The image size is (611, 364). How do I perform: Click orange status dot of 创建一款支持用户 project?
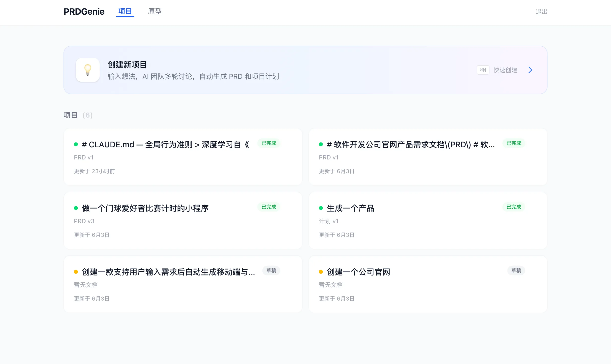click(x=76, y=272)
